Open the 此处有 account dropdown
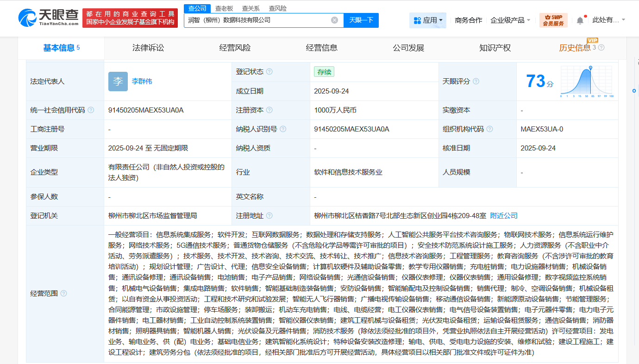This screenshot has width=639, height=364. click(607, 20)
